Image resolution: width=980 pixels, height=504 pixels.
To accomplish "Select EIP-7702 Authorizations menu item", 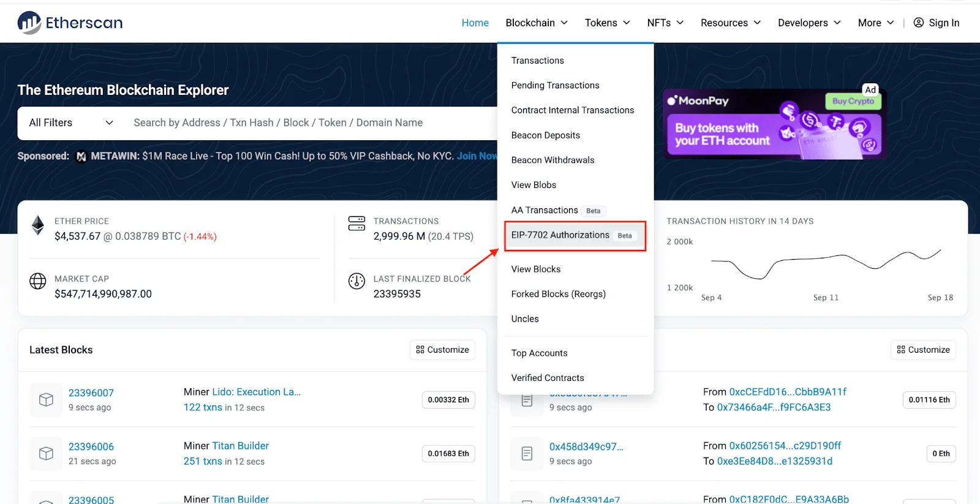I will coord(575,235).
